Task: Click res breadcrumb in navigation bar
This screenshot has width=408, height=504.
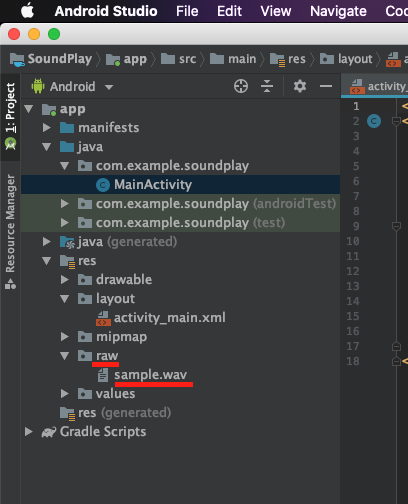Action: point(288,59)
